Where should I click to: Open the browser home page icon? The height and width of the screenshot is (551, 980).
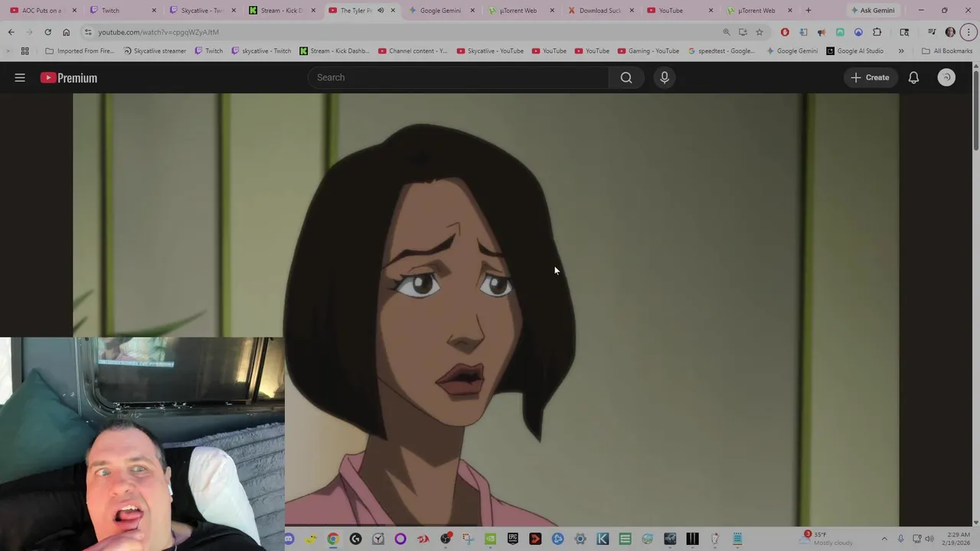click(x=66, y=32)
